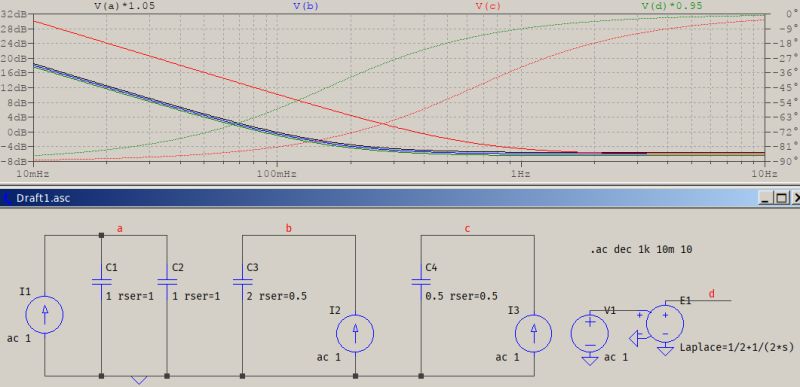
Task: Click the Laplace=1/2+1/(2*s) value text
Action: click(737, 348)
